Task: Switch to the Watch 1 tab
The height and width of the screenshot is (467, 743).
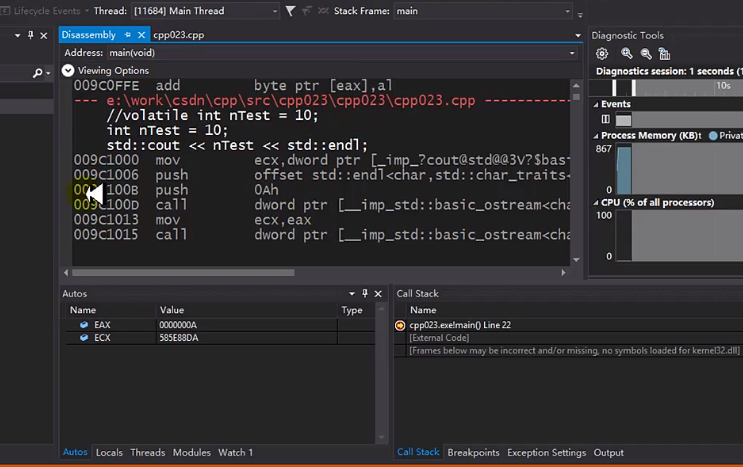Action: 236,452
